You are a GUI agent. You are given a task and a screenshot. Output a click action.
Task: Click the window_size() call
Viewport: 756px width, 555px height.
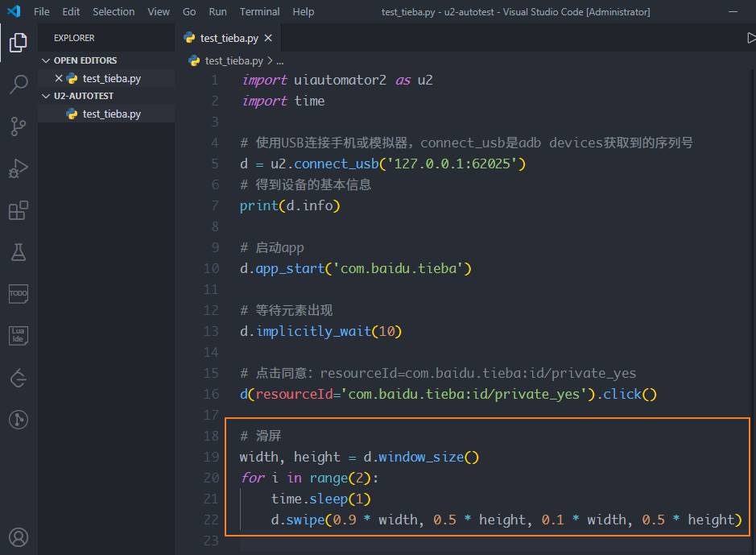point(428,457)
